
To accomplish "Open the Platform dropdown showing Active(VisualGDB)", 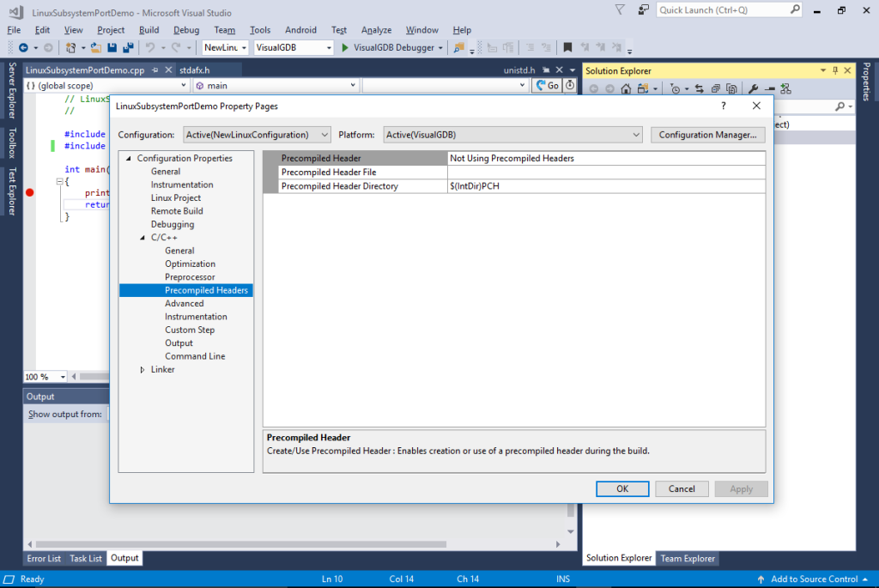I will [x=512, y=135].
